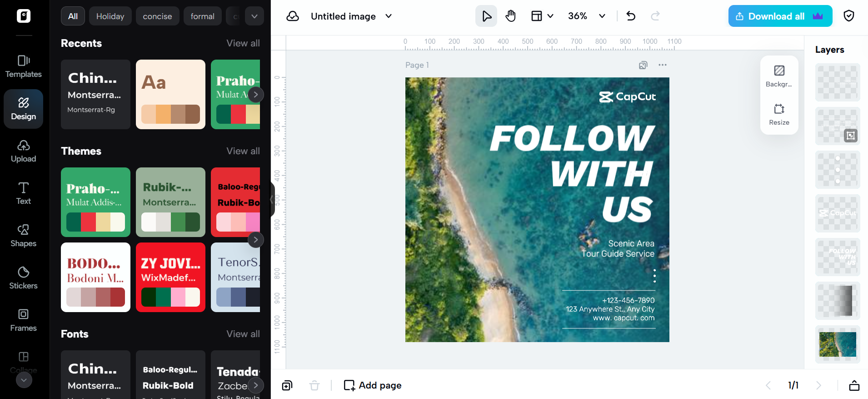The height and width of the screenshot is (399, 868).
Task: Open the bottom-right layers tray icon
Action: point(854,385)
